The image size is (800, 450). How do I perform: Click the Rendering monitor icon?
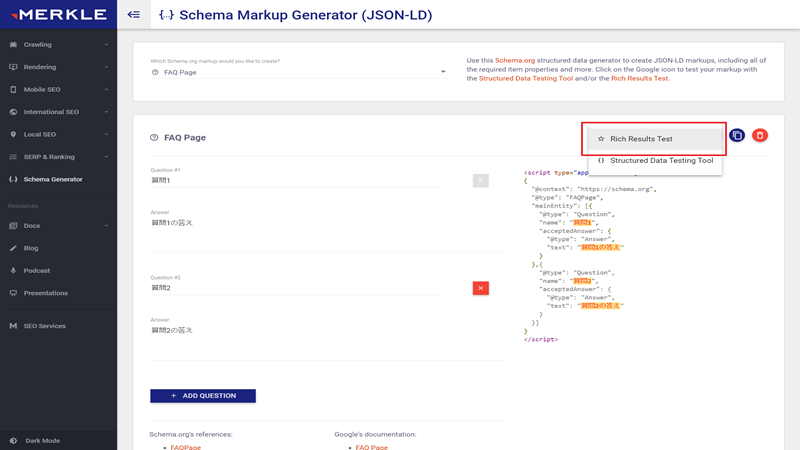point(13,67)
